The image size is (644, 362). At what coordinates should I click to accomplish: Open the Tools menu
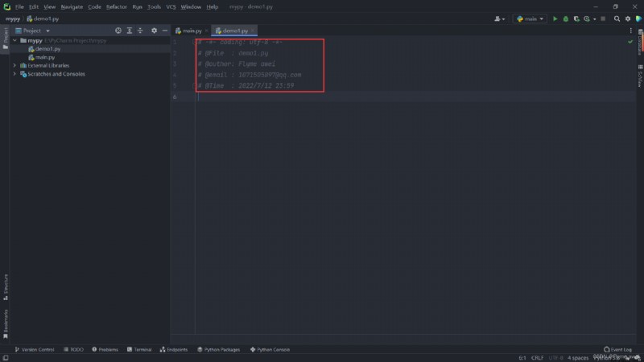154,7
